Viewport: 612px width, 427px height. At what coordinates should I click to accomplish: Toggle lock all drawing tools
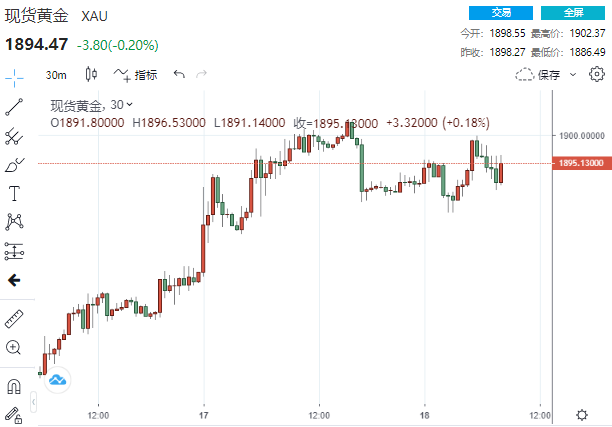(14, 412)
